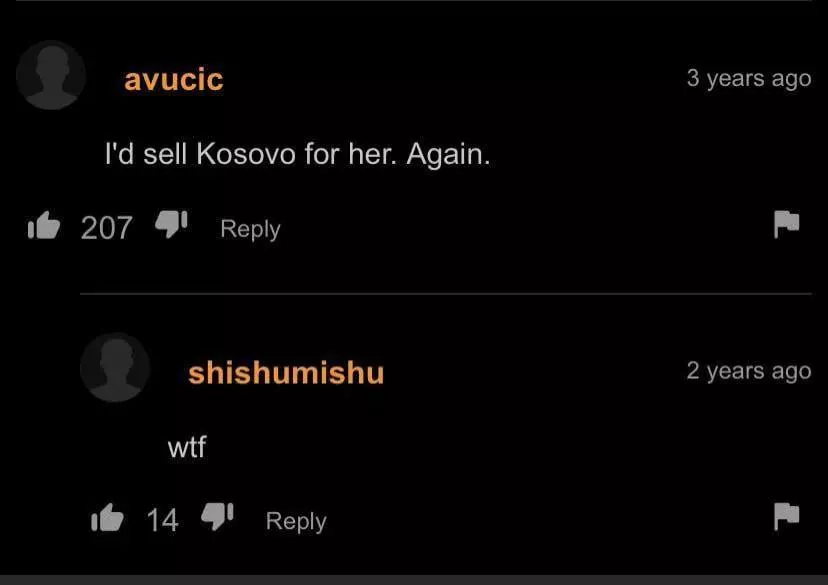This screenshot has width=828, height=585.
Task: Reply to shishumishu's wtf comment
Action: coord(296,522)
